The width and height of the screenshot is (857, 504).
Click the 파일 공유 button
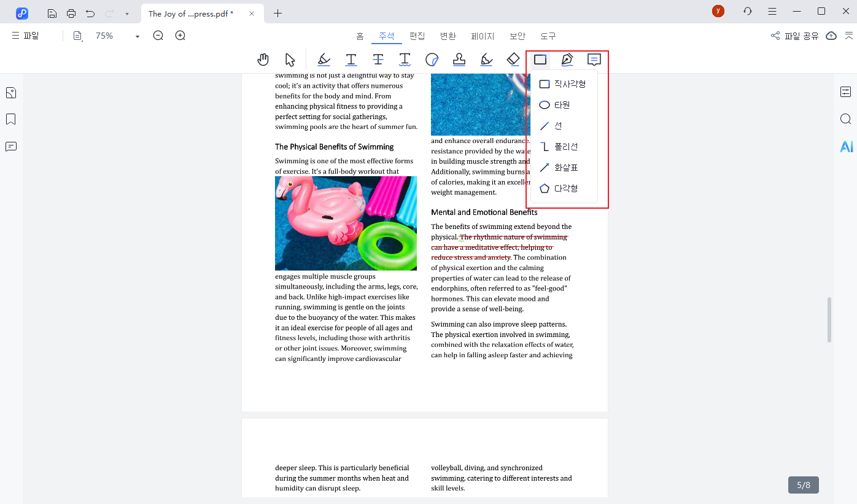795,36
